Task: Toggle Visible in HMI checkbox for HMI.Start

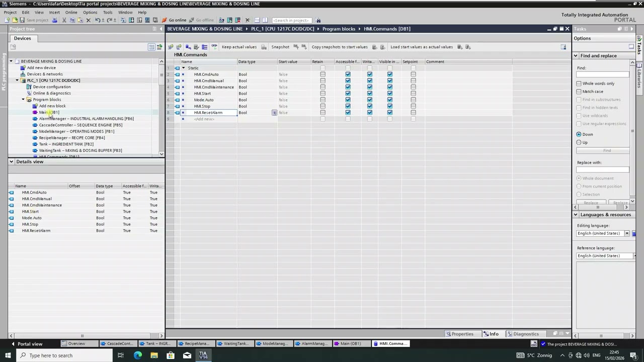Action: coord(390,94)
